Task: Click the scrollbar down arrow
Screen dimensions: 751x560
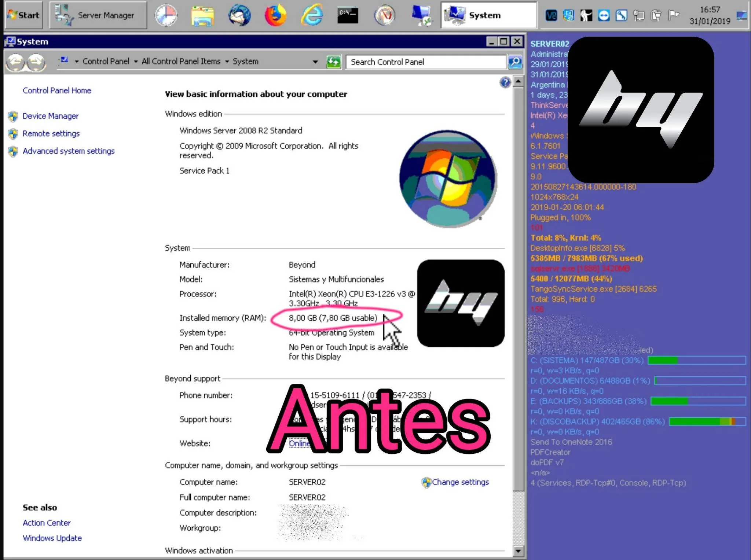Action: click(518, 550)
